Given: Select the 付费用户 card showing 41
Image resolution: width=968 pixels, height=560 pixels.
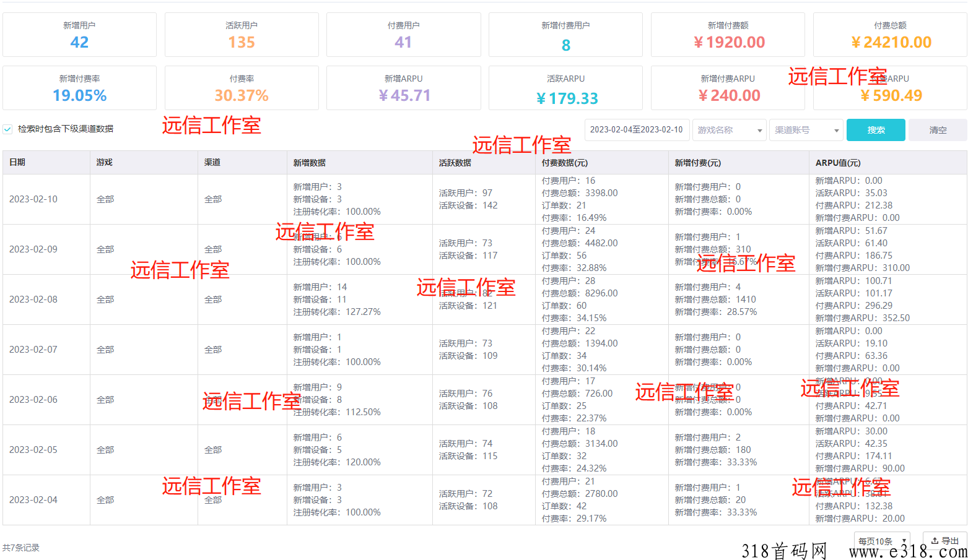Looking at the screenshot, I should pyautogui.click(x=404, y=35).
